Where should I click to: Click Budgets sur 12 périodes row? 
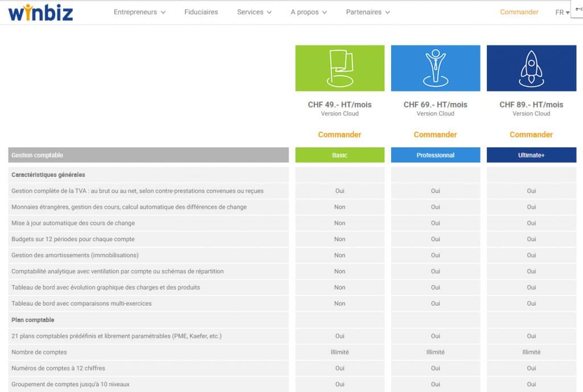(149, 239)
